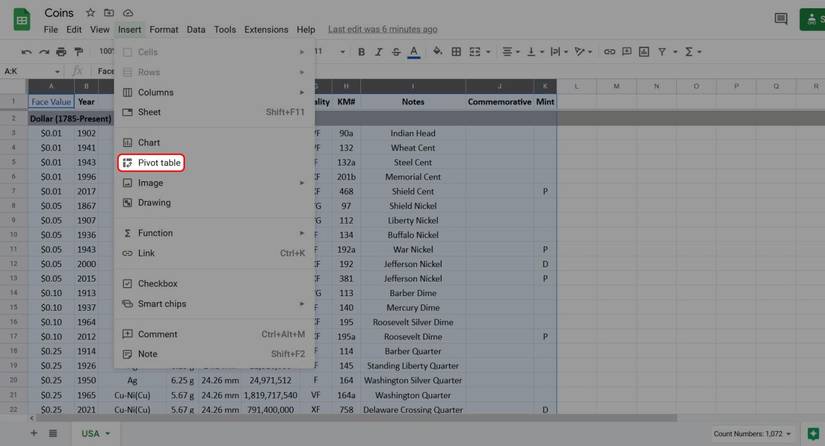
Task: Click the Undo icon in the toolbar
Action: pyautogui.click(x=26, y=52)
